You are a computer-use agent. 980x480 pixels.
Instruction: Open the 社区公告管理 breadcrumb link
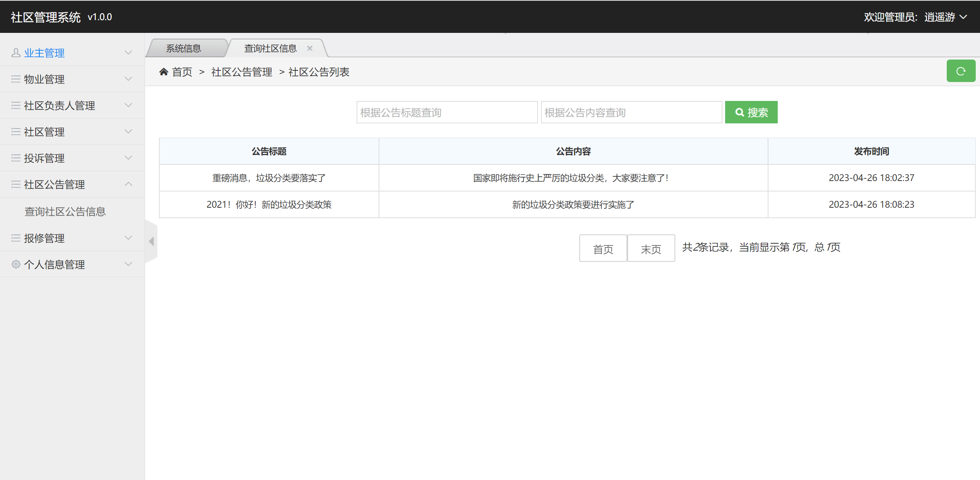[241, 72]
